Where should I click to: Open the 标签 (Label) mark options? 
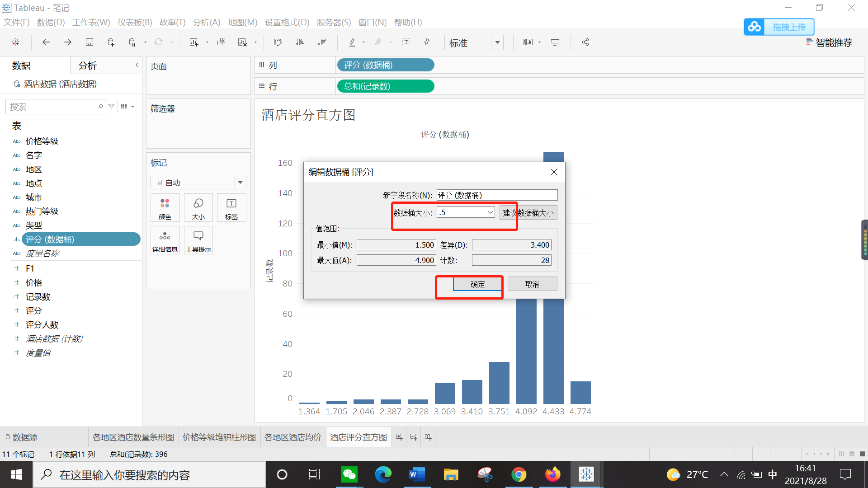tap(231, 208)
